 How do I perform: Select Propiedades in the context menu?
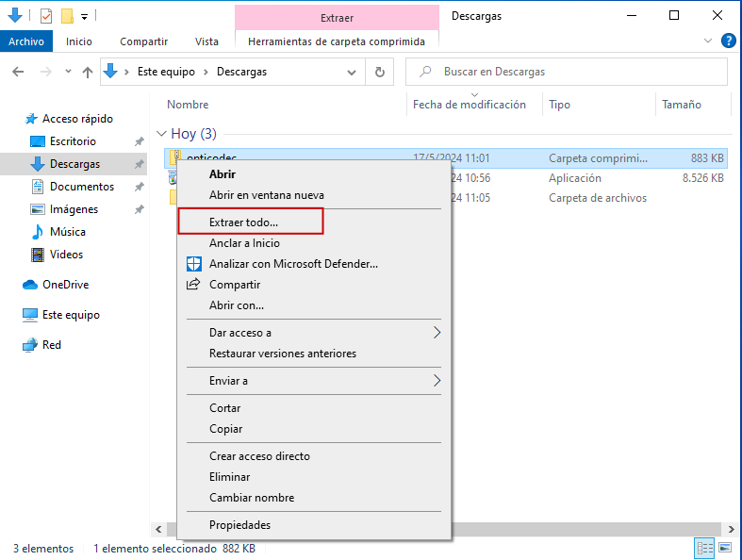[239, 525]
